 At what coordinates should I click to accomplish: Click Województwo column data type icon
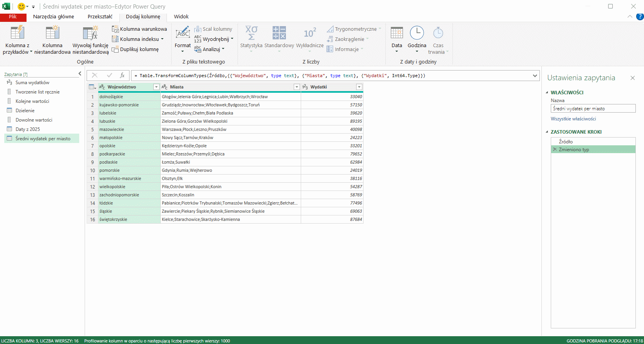pos(102,87)
